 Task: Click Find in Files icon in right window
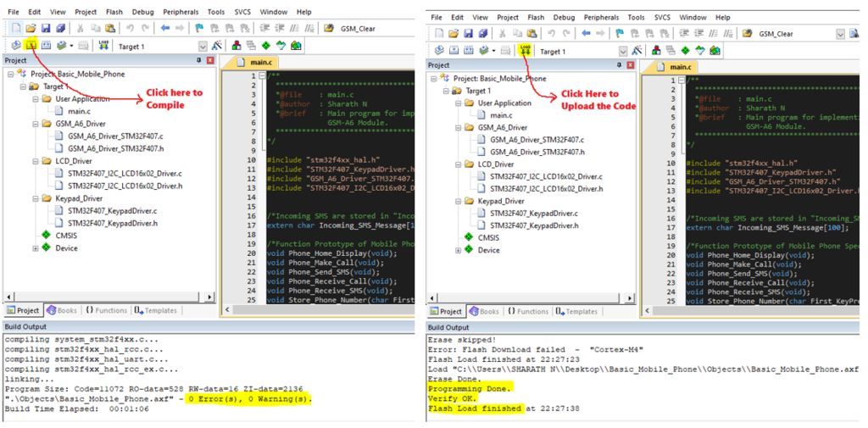[x=748, y=33]
